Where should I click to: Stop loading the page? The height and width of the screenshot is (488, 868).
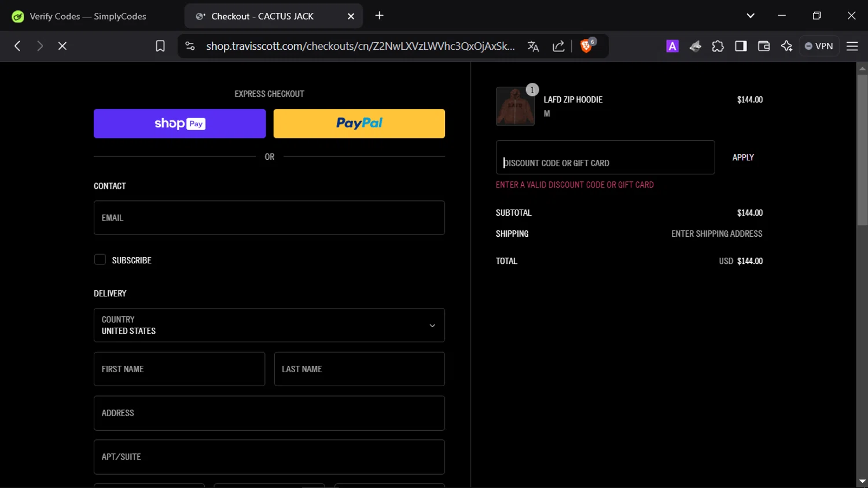62,46
